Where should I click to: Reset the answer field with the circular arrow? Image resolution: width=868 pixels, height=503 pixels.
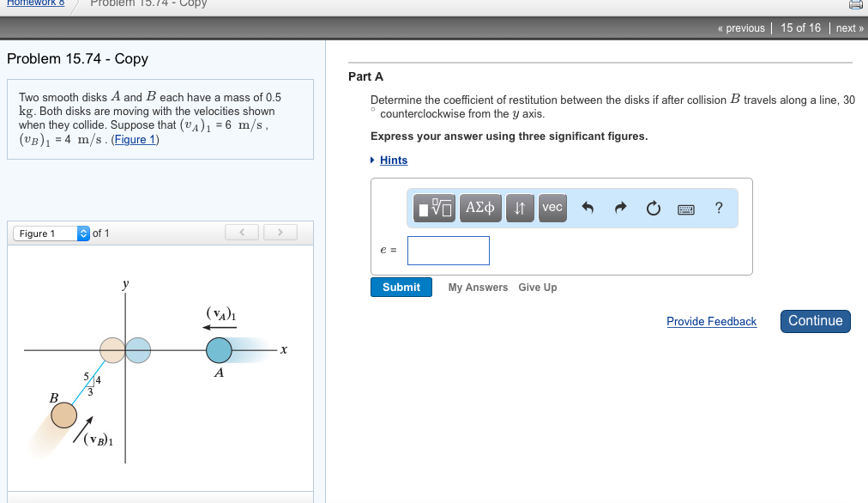click(x=653, y=208)
